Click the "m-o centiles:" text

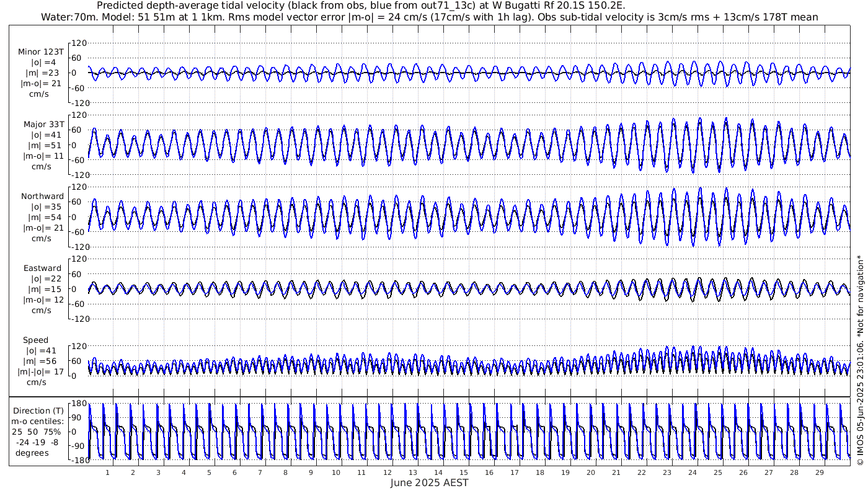[40, 421]
